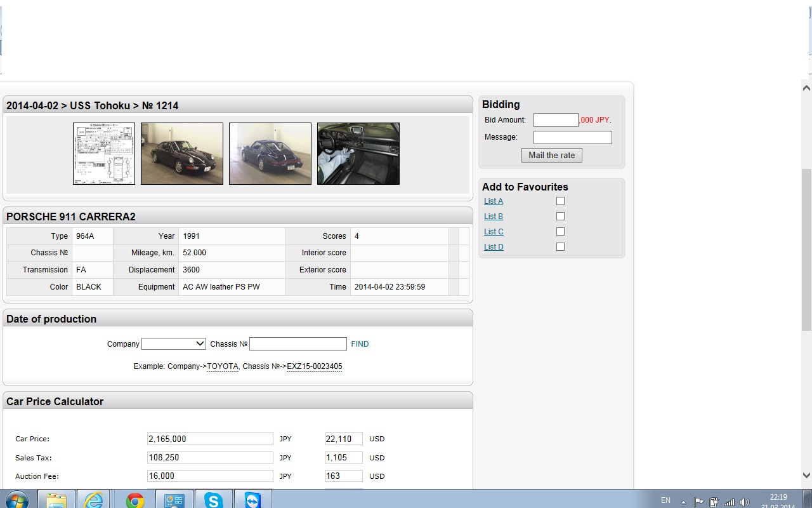
Task: Focus the bidding Message input field
Action: [x=573, y=137]
